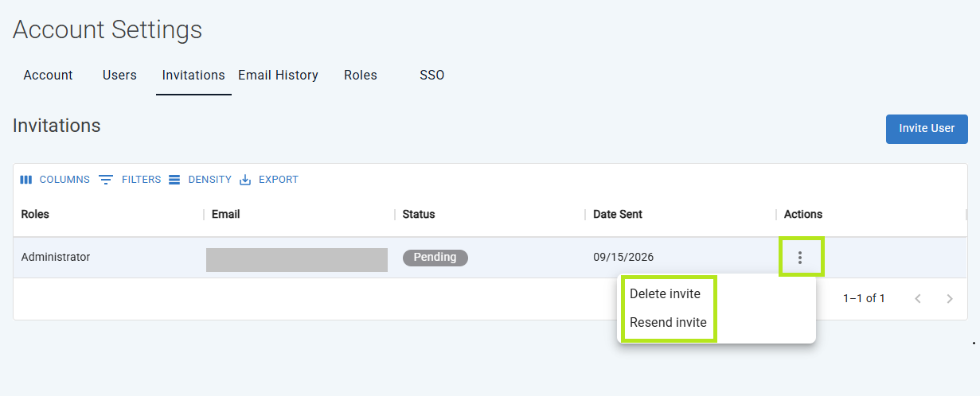
Task: Switch to the Account tab
Action: 48,76
